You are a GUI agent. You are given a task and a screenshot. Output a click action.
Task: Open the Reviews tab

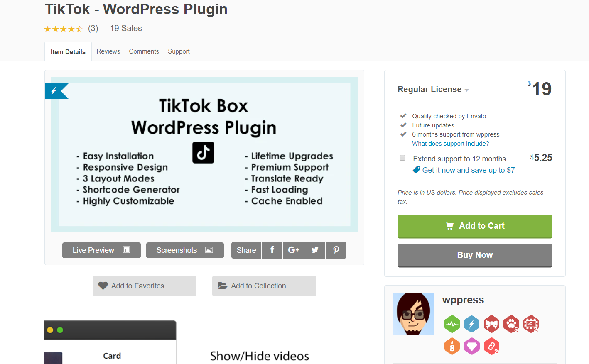pyautogui.click(x=108, y=51)
